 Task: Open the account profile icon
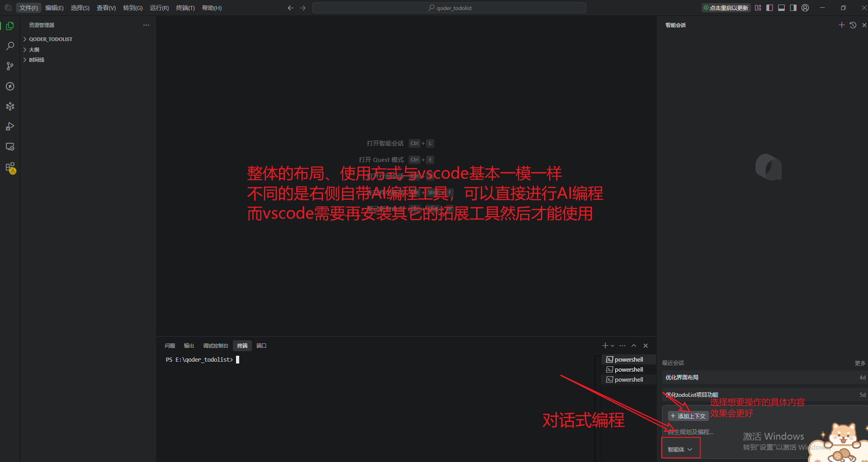pyautogui.click(x=805, y=8)
